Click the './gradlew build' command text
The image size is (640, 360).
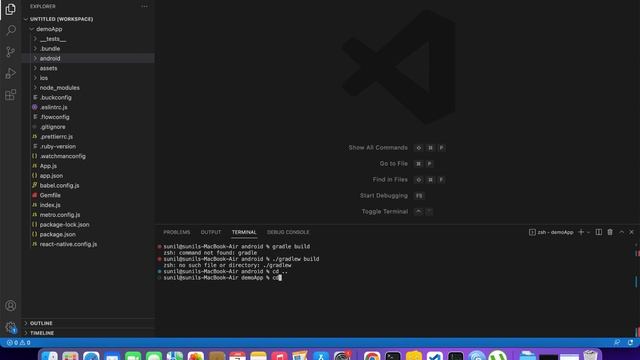296,259
